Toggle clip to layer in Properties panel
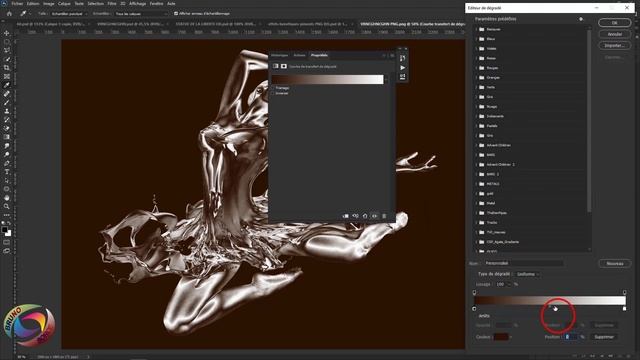 coord(345,216)
